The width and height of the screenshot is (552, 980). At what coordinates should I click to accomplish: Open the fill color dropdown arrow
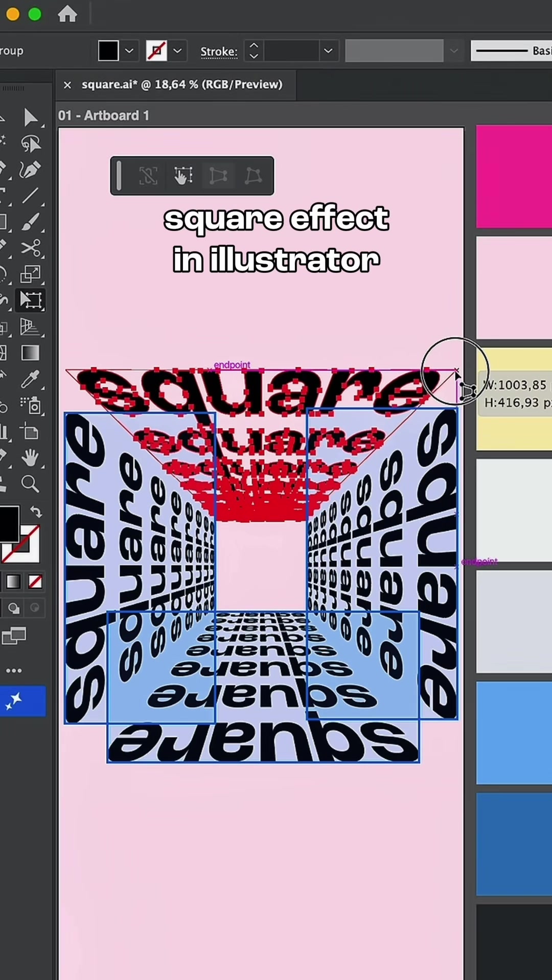coord(129,51)
